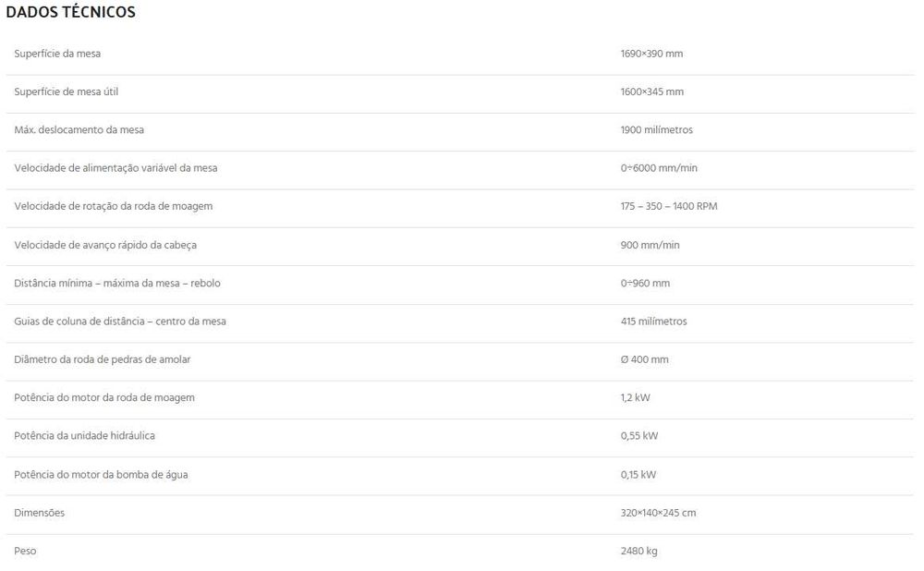The width and height of the screenshot is (924, 571).
Task: Click the 900 mm/min value
Action: click(650, 245)
